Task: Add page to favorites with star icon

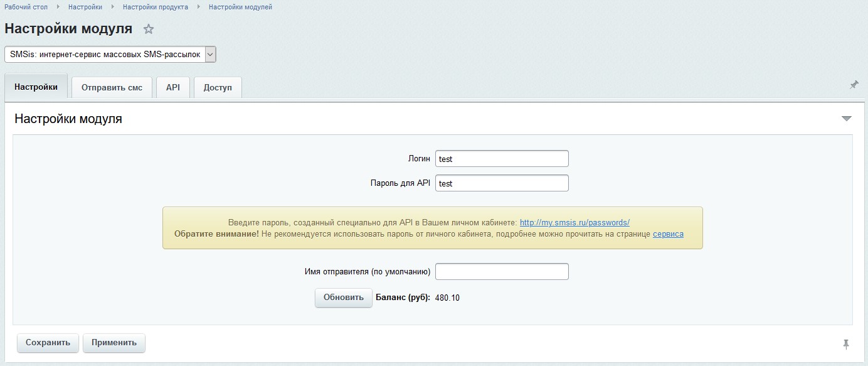Action: pyautogui.click(x=149, y=30)
